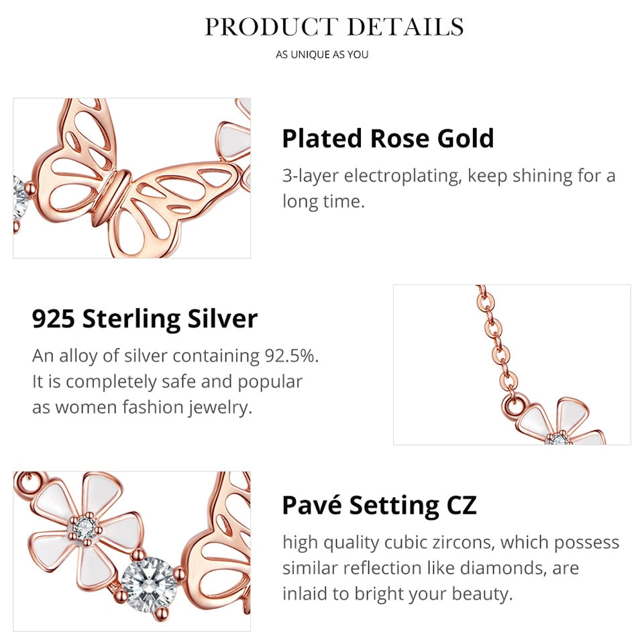Click the "as women fashion jewelry" text line
Image resolution: width=644 pixels, height=644 pixels.
[x=142, y=408]
